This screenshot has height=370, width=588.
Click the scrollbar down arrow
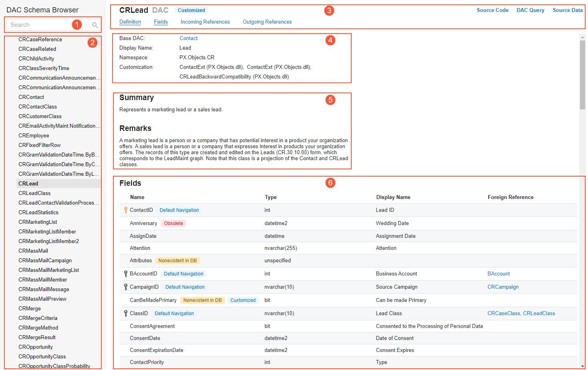582,366
